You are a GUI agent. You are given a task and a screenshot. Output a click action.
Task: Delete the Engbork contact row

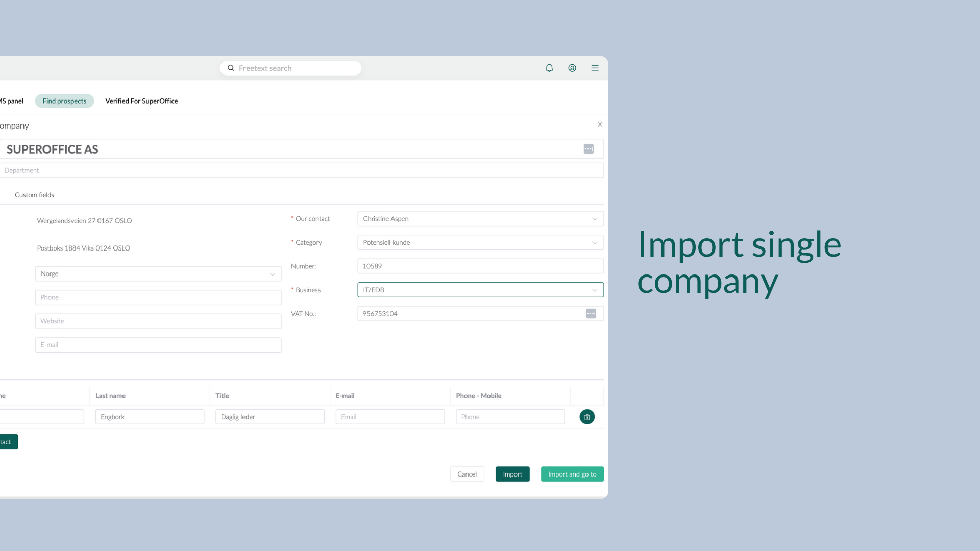pyautogui.click(x=587, y=417)
